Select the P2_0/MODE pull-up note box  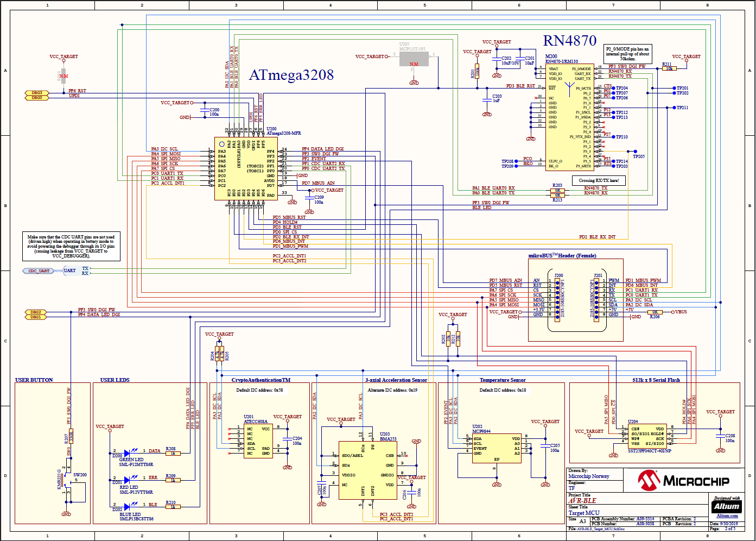[628, 53]
